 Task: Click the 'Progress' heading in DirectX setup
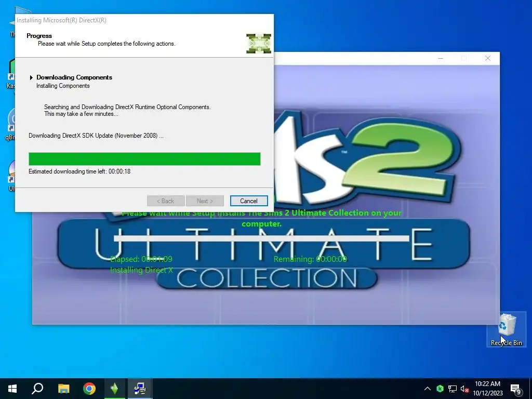(x=39, y=36)
